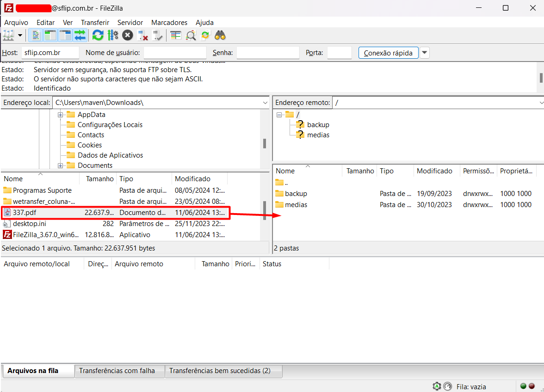Image resolution: width=544 pixels, height=392 pixels.
Task: Sort remote files by Proprietário column
Action: coord(516,171)
